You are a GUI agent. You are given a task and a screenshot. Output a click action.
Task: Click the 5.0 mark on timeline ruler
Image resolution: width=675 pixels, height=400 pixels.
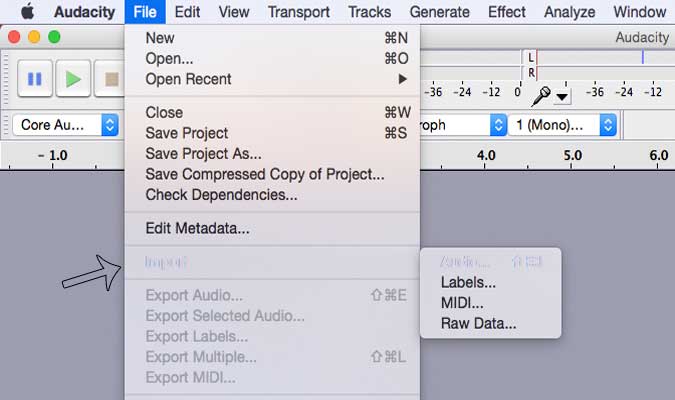tap(573, 155)
